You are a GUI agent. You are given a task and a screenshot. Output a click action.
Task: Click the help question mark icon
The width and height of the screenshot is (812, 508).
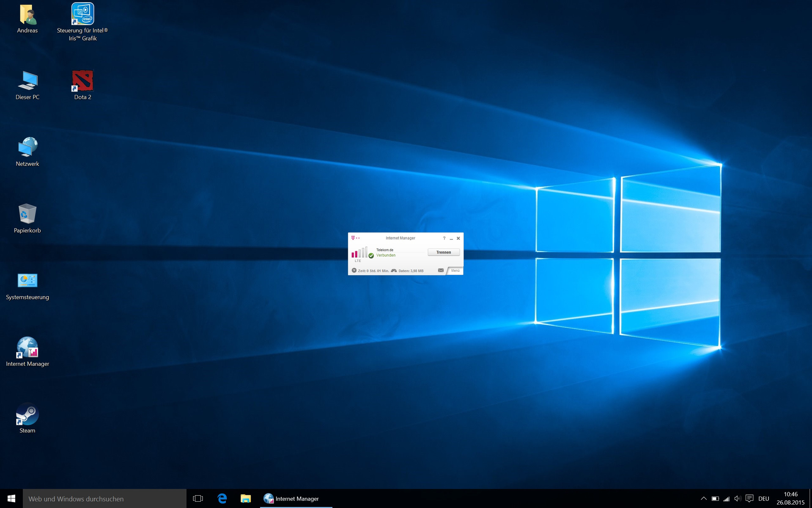tap(444, 238)
